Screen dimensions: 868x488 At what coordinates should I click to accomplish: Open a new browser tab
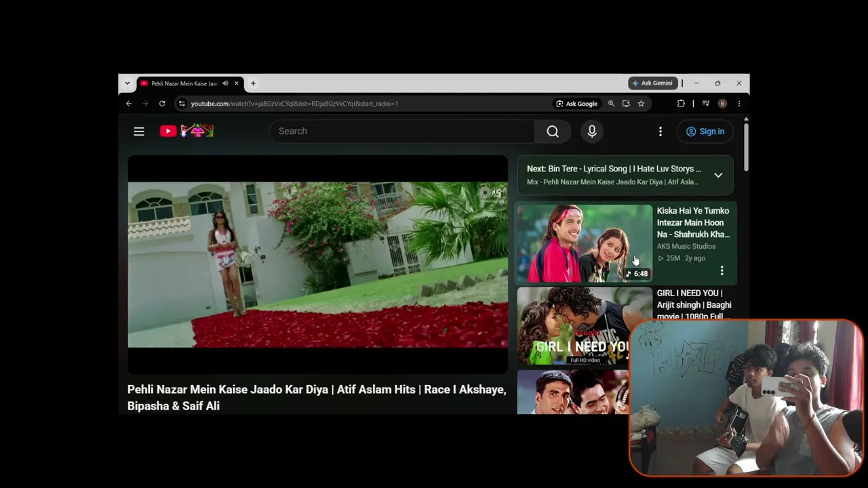pos(253,83)
